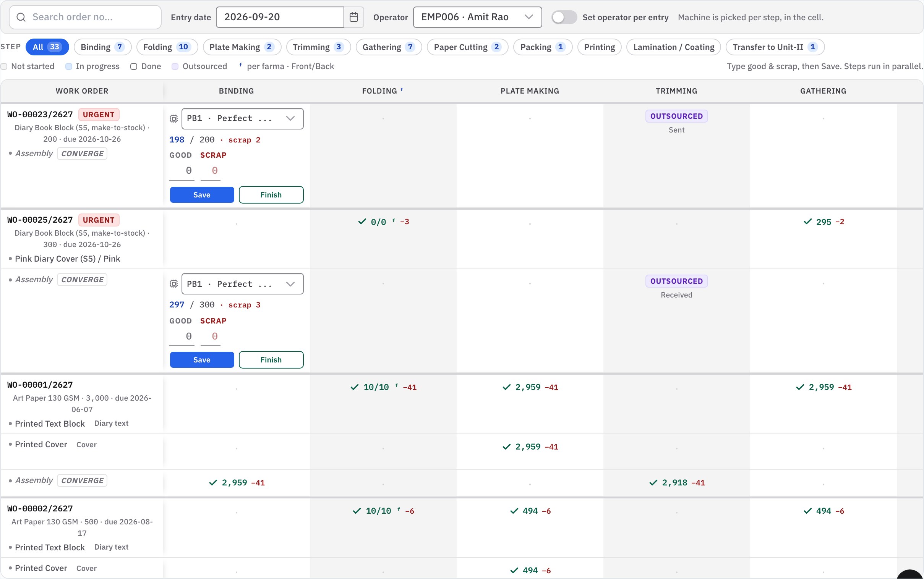Open the entry date calendar picker
The height and width of the screenshot is (579, 924).
353,17
